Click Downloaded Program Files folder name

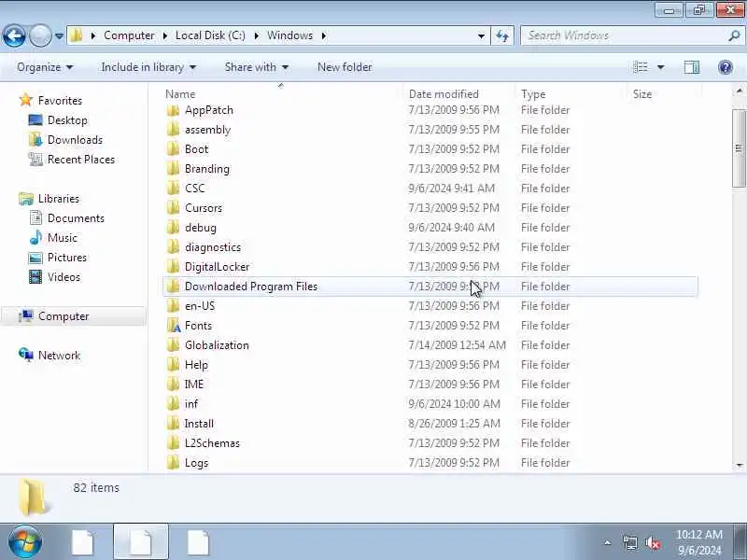click(x=251, y=287)
